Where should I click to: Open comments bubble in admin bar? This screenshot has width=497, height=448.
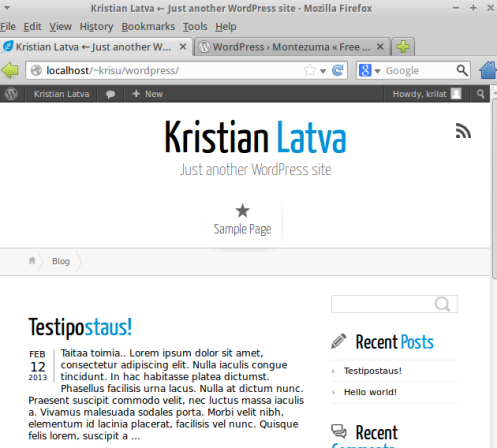pyautogui.click(x=110, y=94)
